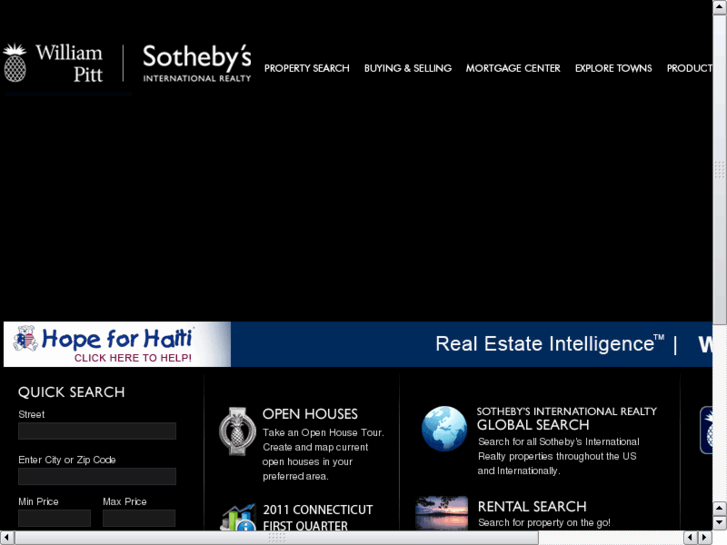Click the Rental Search sunset thumbnail
The width and height of the screenshot is (727, 545).
tap(441, 513)
